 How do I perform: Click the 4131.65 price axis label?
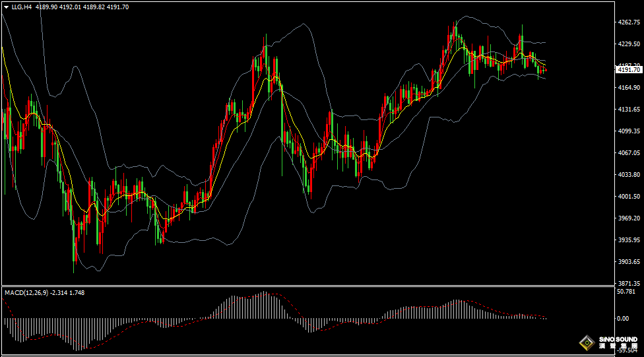tap(628, 110)
